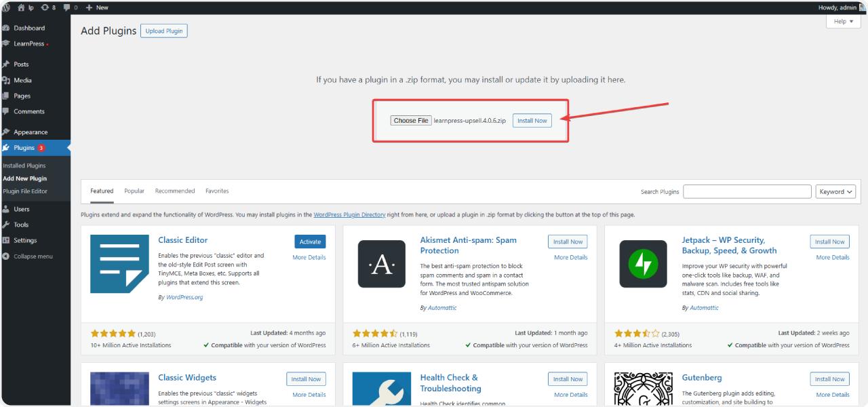Click the Appearance brush icon
Viewport: 868px width, 407px height.
6,132
